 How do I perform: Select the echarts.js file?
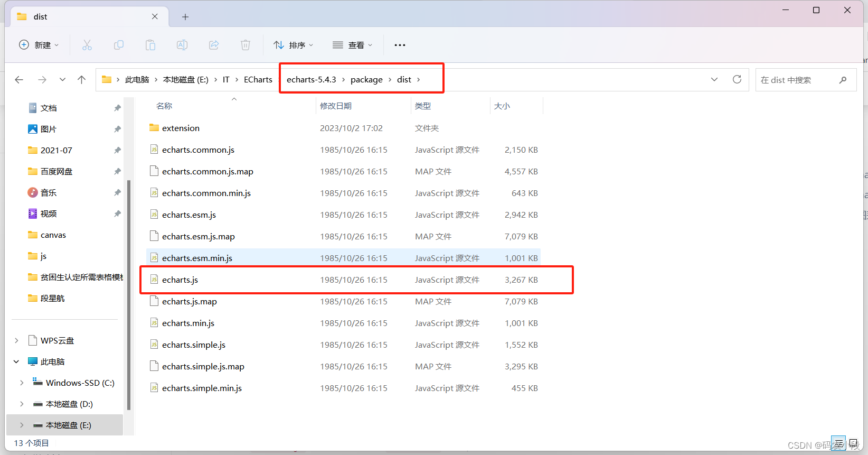(344, 280)
